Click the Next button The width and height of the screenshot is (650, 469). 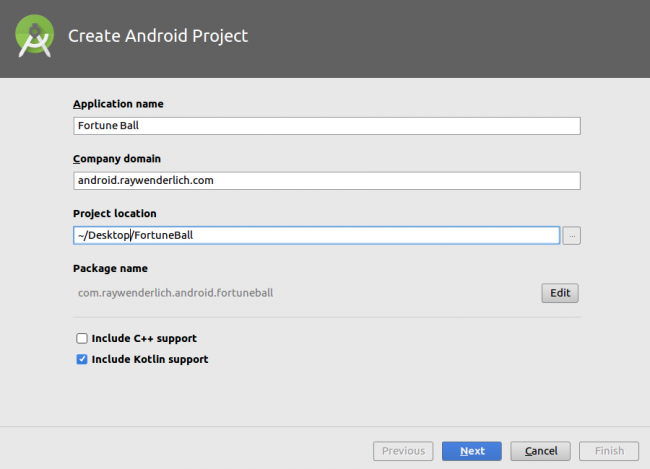(x=472, y=451)
